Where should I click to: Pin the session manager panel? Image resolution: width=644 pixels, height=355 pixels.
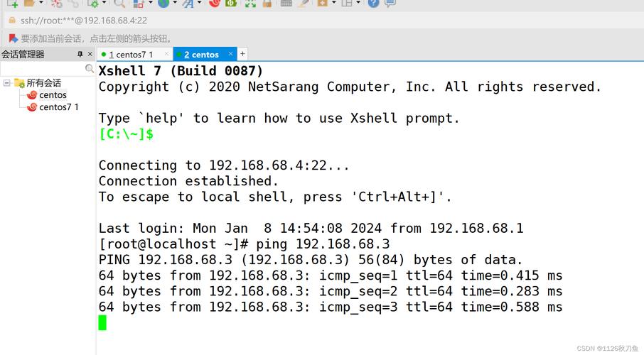click(80, 54)
